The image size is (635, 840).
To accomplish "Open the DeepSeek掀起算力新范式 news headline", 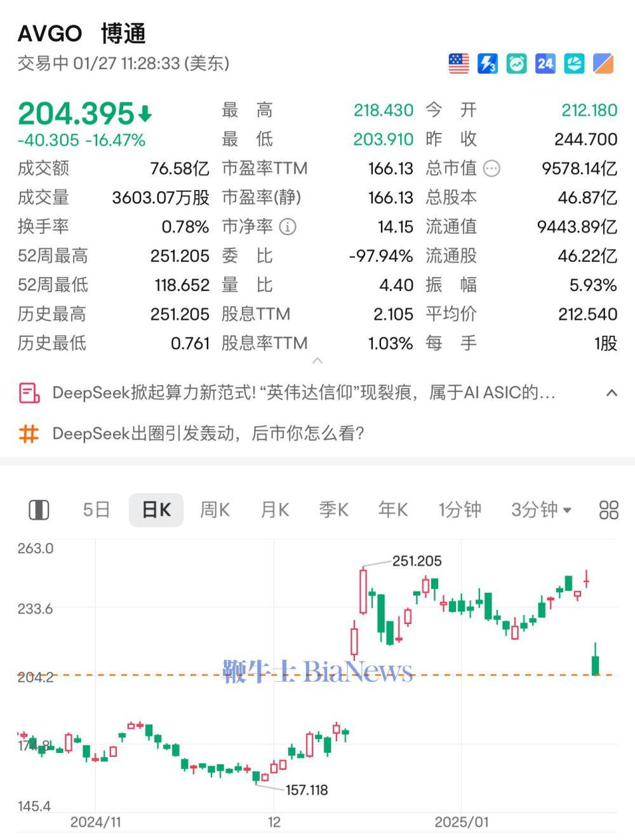I will click(x=304, y=393).
